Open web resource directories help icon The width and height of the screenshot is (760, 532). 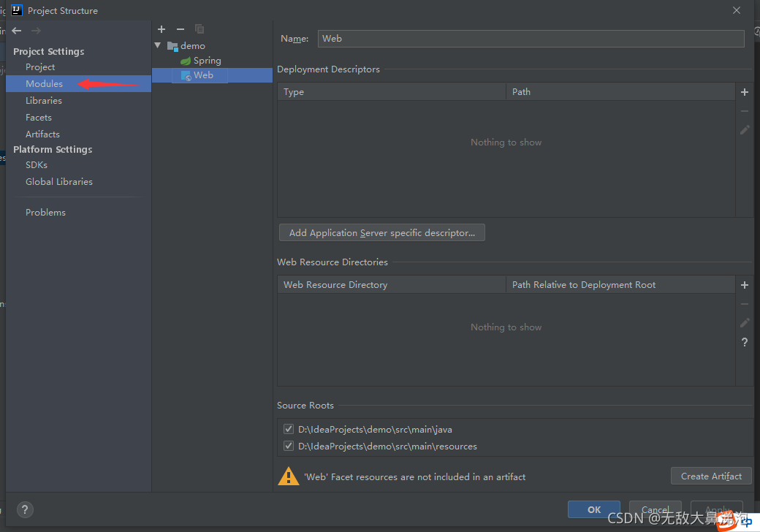click(x=745, y=342)
